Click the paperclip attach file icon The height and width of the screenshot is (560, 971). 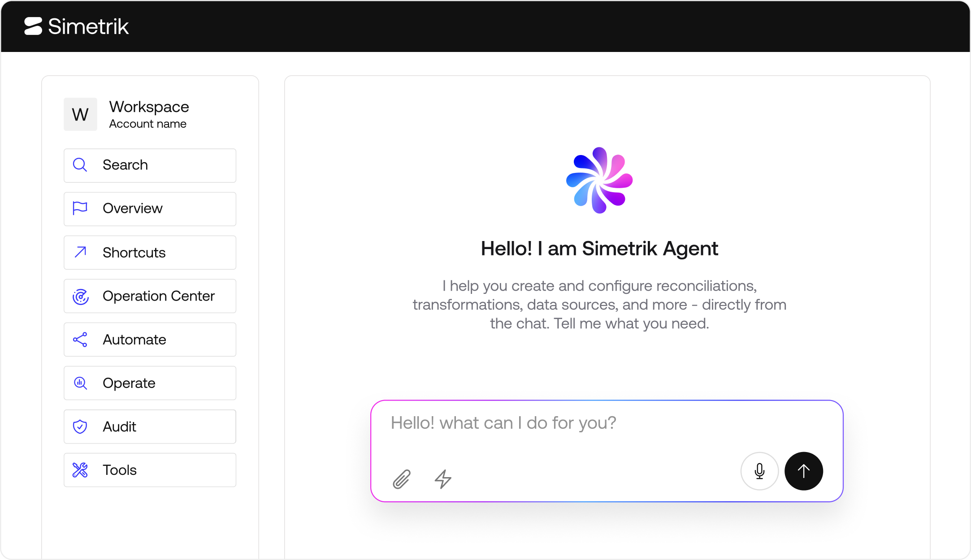pos(402,479)
